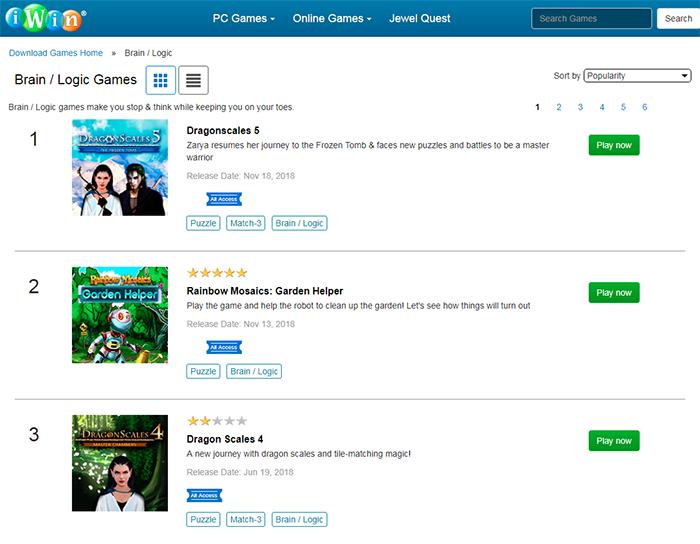700x544 pixels.
Task: Select Match-3 tag under Dragonscales 5
Action: (246, 223)
